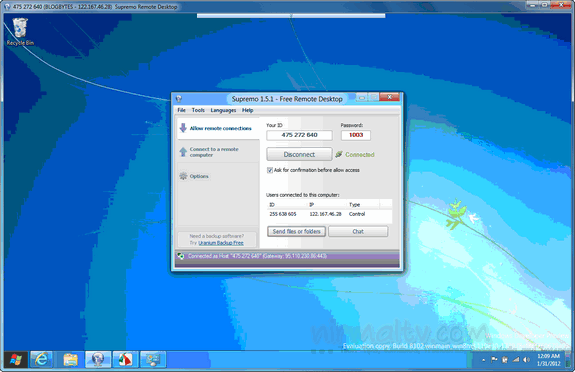
Task: Toggle Ask for confirmation before allow access
Action: pyautogui.click(x=270, y=170)
